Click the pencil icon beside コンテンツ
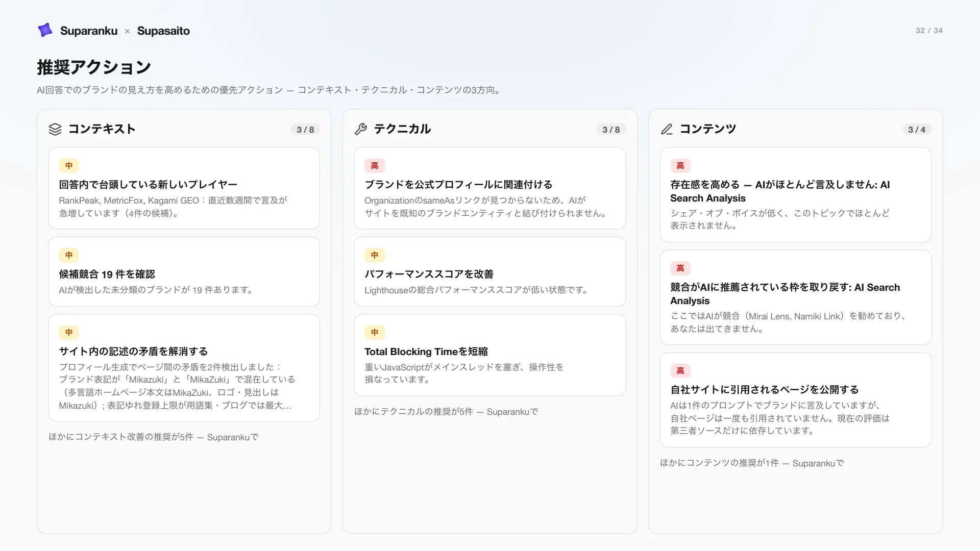This screenshot has height=551, width=980. [x=667, y=129]
